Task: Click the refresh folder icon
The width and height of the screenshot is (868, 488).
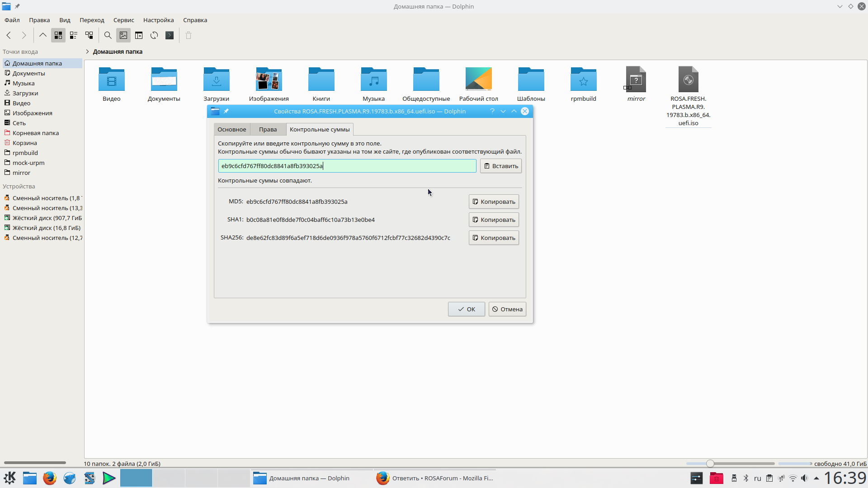Action: 154,35
